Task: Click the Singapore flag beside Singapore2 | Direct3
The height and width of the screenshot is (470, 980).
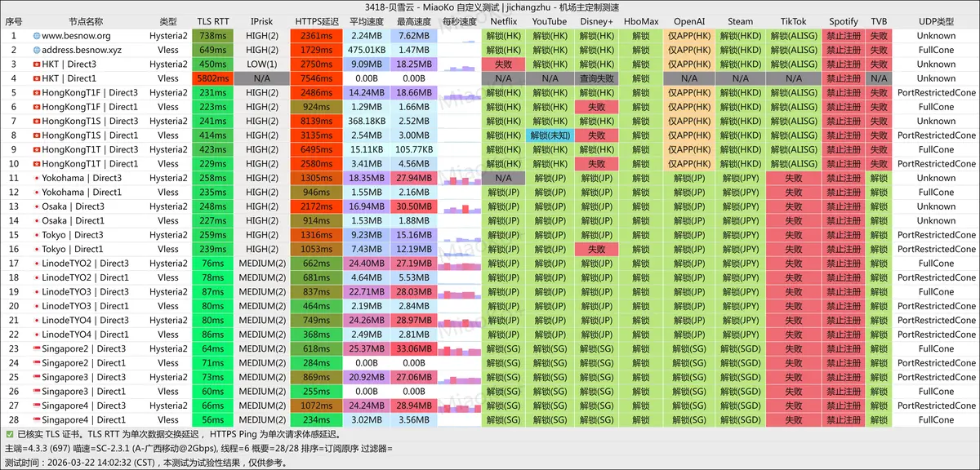Action: (x=37, y=348)
